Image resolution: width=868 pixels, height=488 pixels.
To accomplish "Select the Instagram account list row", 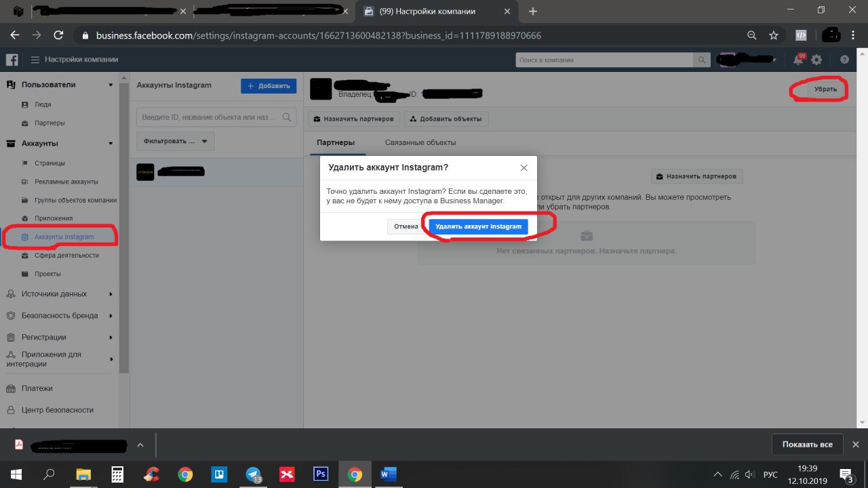I will 216,172.
